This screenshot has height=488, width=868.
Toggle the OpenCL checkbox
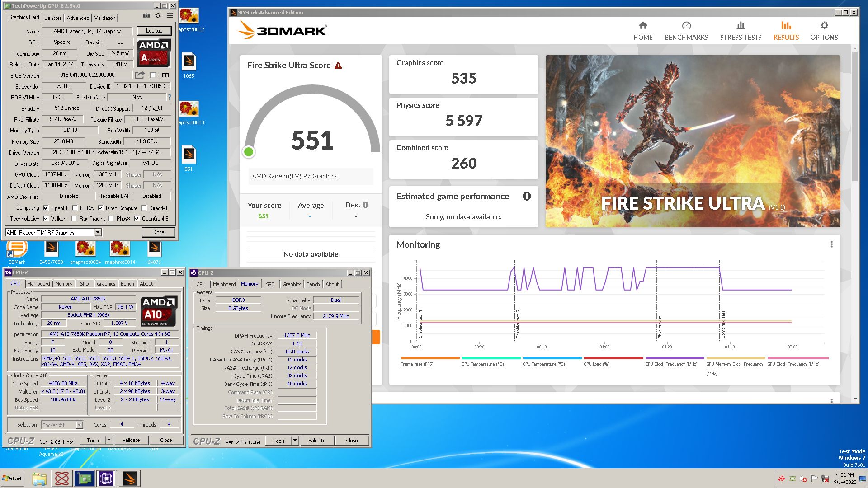click(x=46, y=208)
